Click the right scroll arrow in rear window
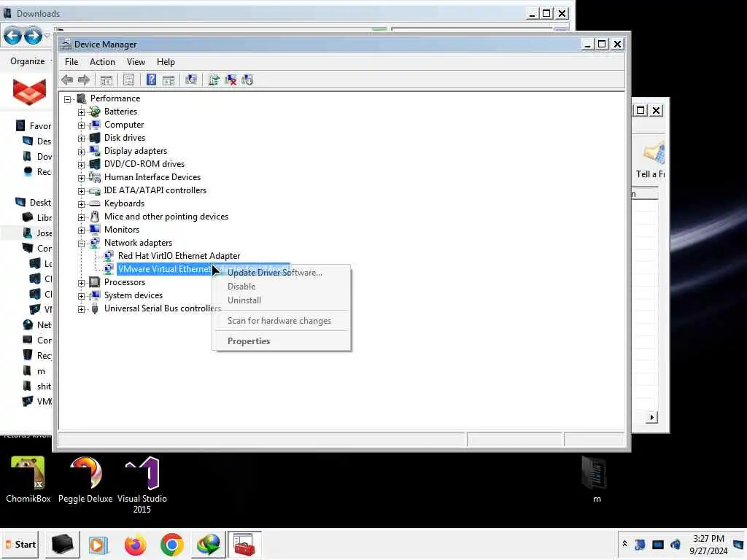 pyautogui.click(x=651, y=418)
